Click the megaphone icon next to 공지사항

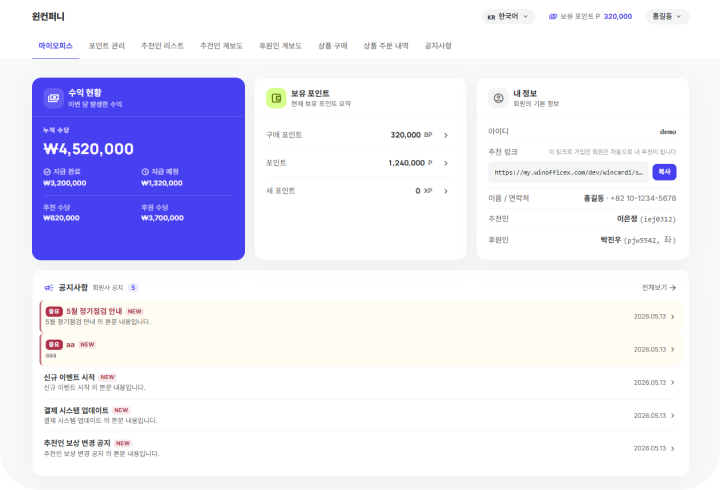click(x=48, y=287)
